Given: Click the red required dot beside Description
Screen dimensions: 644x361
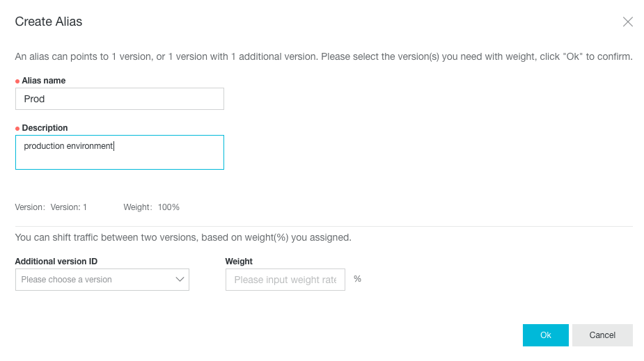Looking at the screenshot, I should click(17, 129).
